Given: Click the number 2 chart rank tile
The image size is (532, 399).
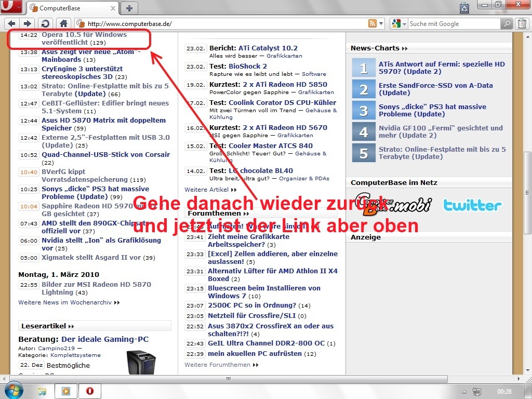Looking at the screenshot, I should click(x=364, y=89).
